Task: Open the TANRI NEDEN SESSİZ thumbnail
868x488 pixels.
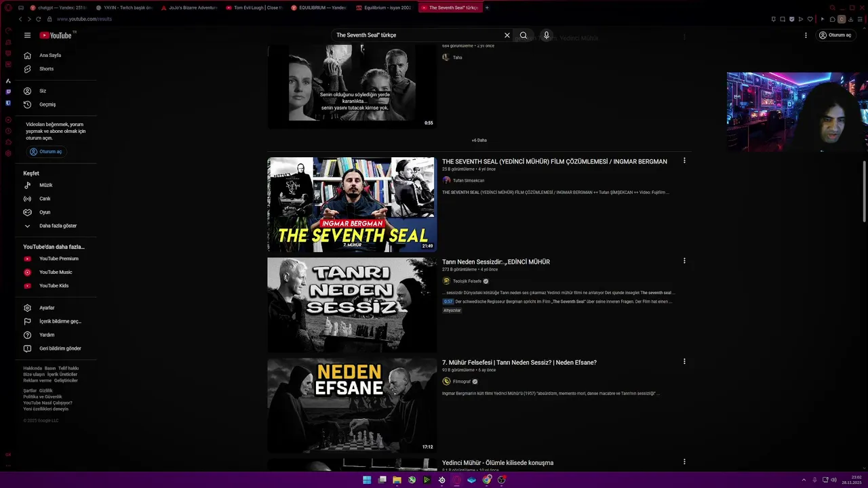Action: pos(352,305)
